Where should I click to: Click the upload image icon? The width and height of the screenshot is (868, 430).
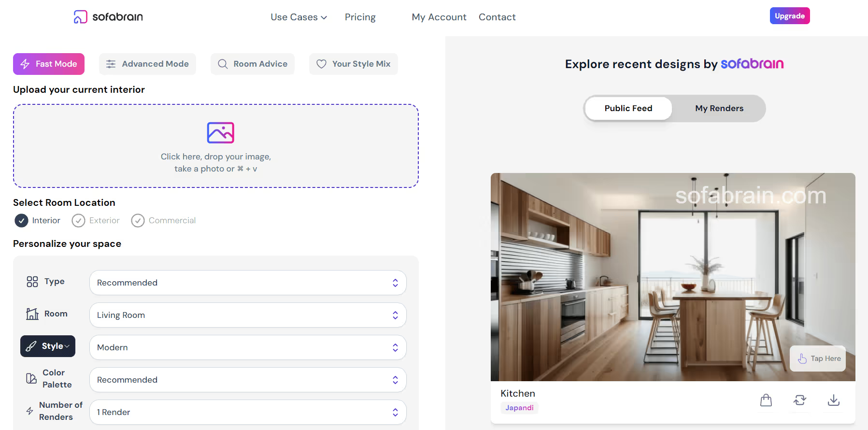click(x=221, y=132)
